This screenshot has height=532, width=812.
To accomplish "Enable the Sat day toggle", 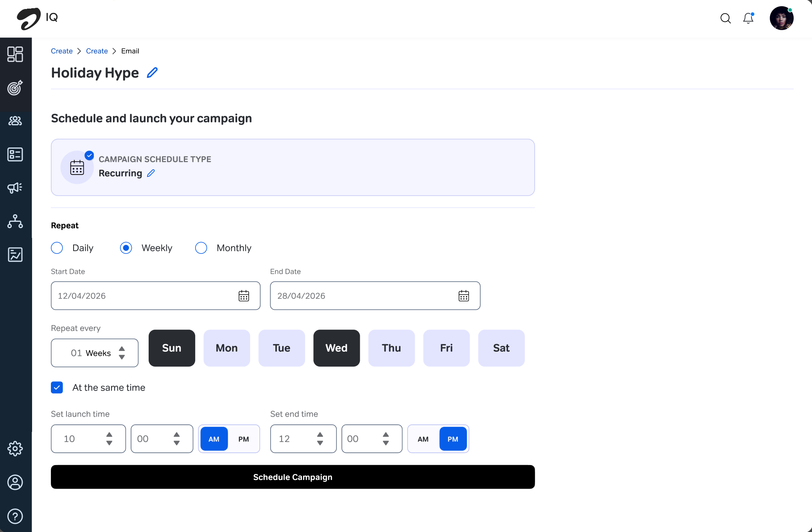I will 501,348.
